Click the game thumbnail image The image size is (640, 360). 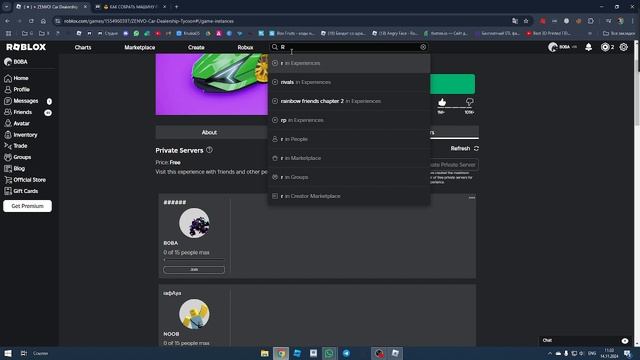[212, 84]
